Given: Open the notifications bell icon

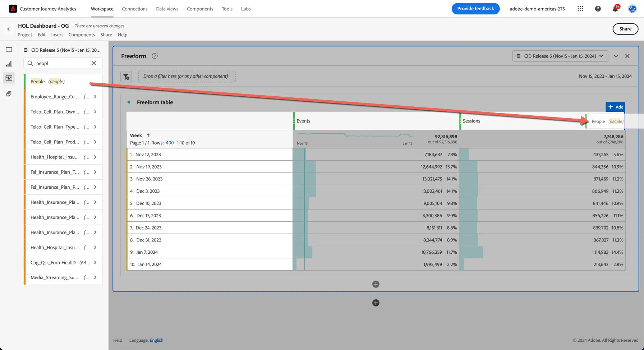Looking at the screenshot, I should pos(615,9).
